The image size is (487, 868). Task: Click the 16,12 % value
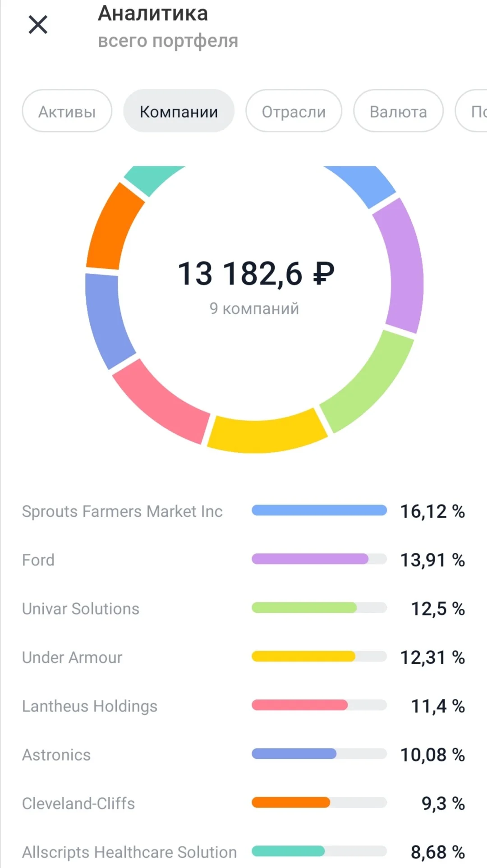tap(432, 511)
